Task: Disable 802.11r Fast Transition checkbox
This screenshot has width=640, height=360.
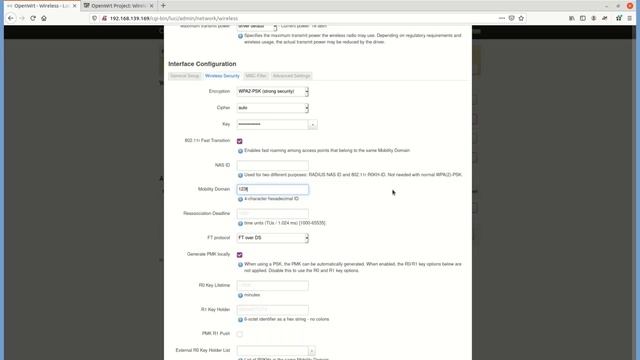Action: 240,141
